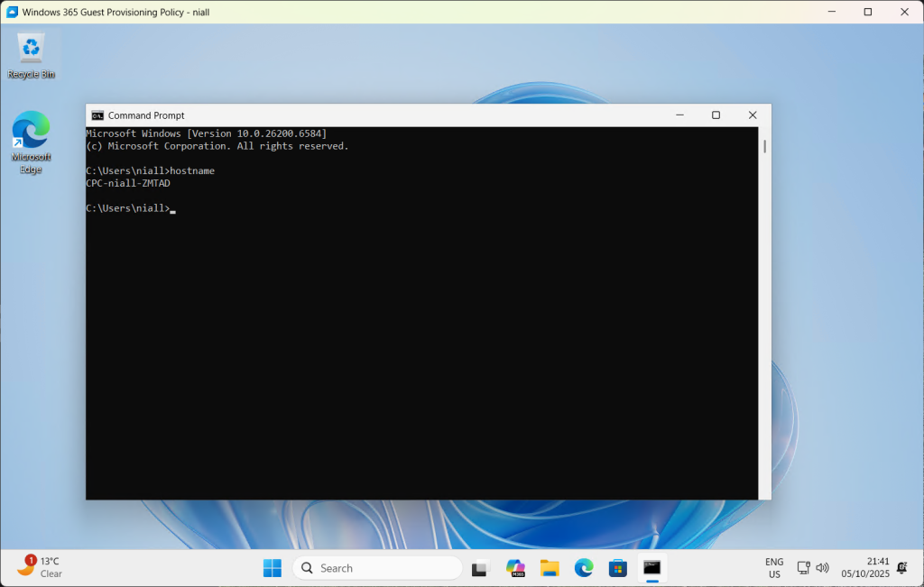This screenshot has height=587, width=924.
Task: Open the weather widget showing 13°C
Action: [x=40, y=567]
